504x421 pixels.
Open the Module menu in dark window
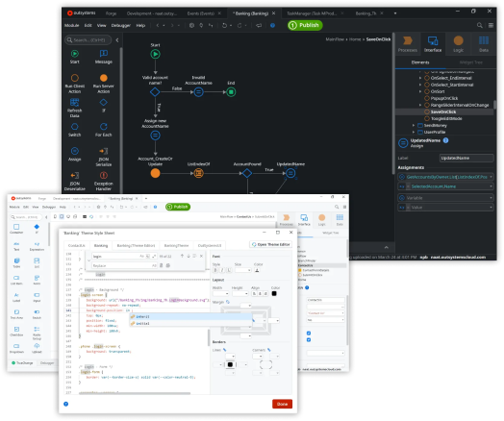coord(72,25)
